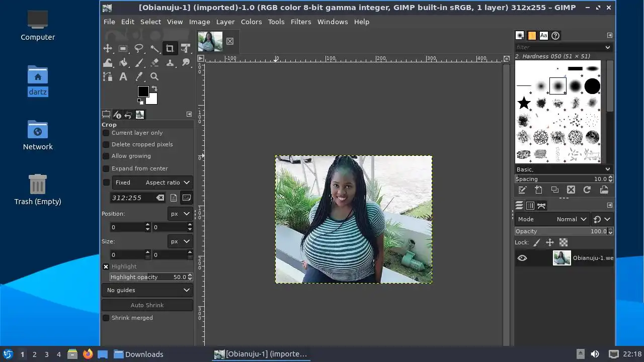Screen dimensions: 644x362
Task: Select the Smudge tool
Action: click(x=186, y=62)
